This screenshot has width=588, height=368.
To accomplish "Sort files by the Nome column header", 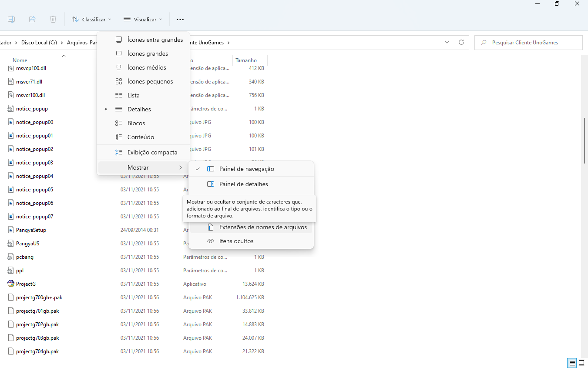I will (x=20, y=60).
